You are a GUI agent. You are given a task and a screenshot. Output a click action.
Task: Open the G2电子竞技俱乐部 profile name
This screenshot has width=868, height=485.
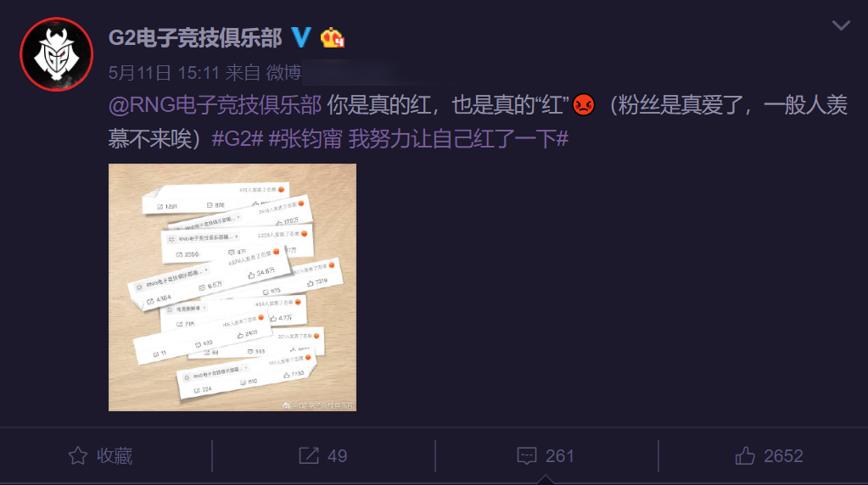click(195, 37)
